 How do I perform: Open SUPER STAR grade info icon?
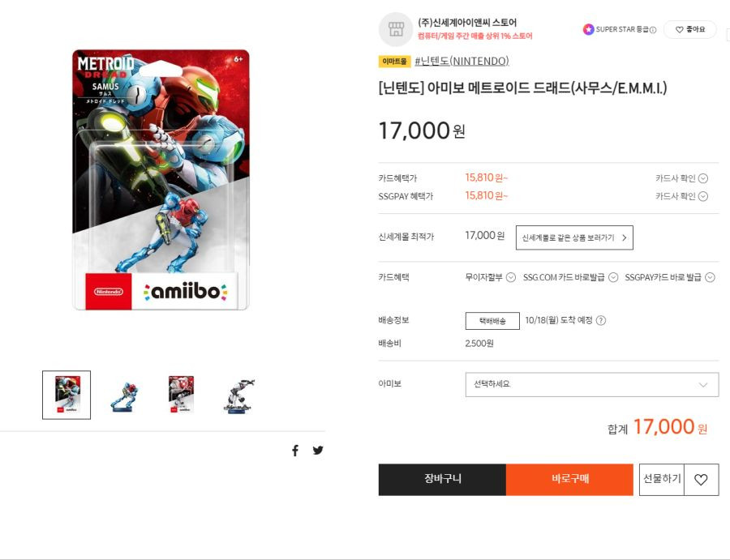tap(653, 30)
